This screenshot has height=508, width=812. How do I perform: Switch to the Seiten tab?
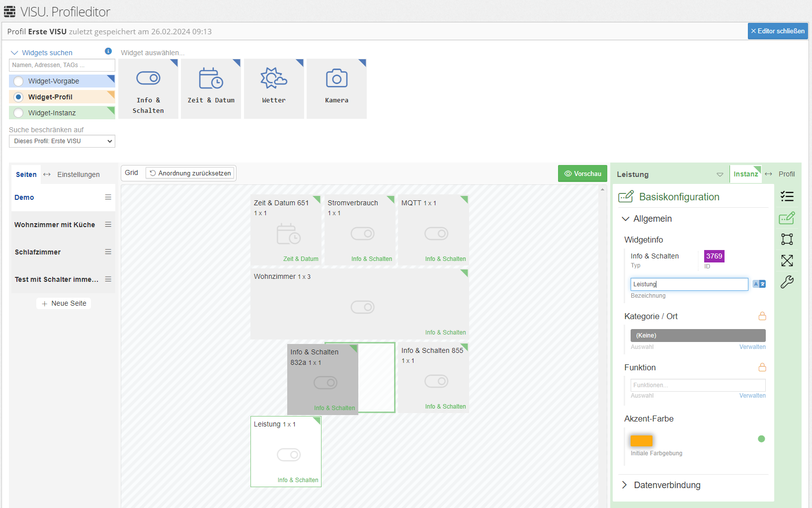click(x=26, y=174)
